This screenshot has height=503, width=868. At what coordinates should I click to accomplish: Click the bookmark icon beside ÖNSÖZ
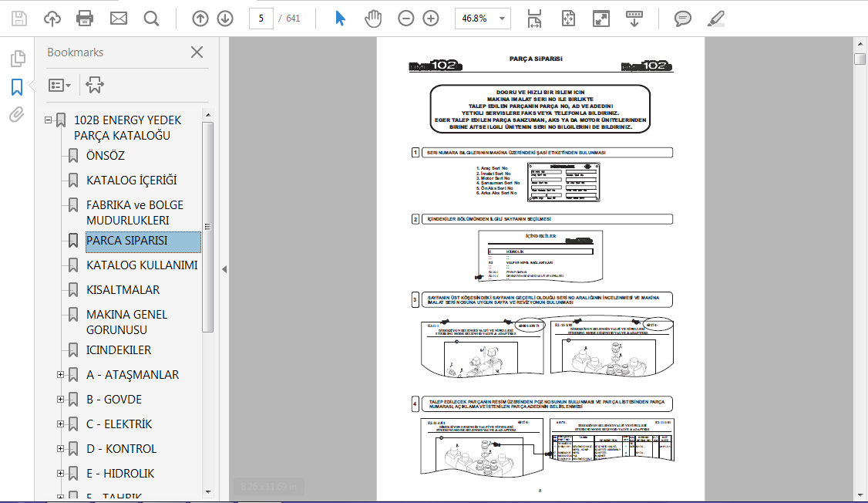(73, 156)
